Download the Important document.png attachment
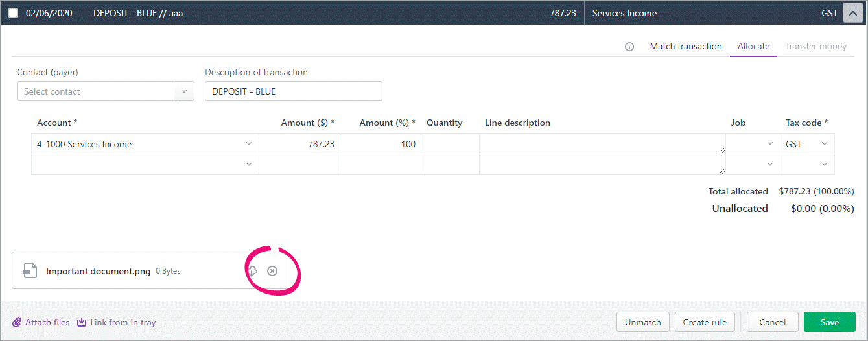 252,271
